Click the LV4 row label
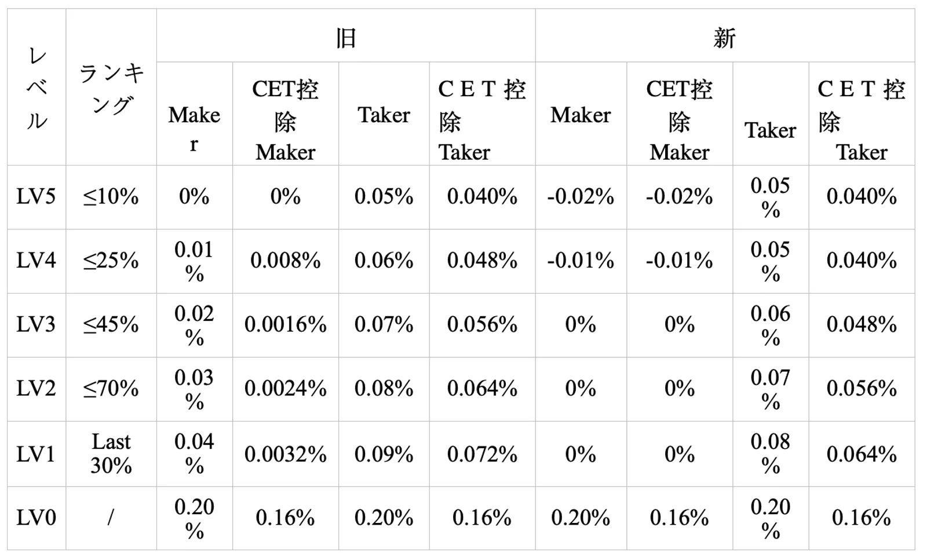 click(36, 260)
